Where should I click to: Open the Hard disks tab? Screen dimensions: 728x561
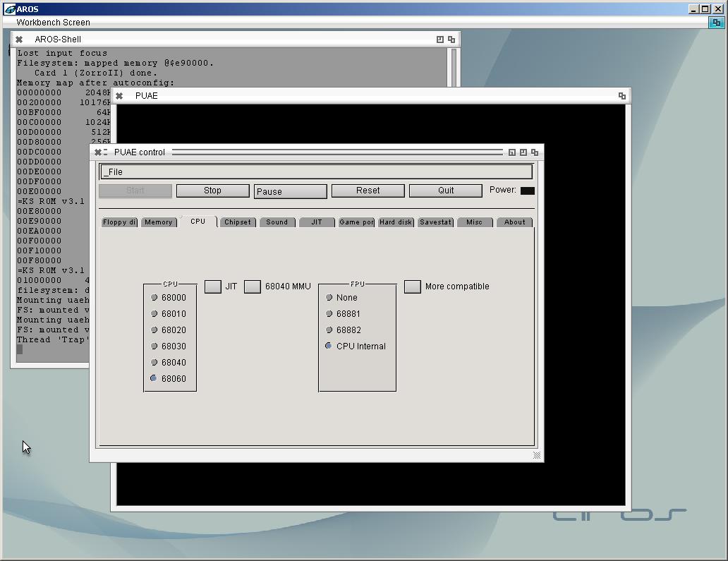pos(396,222)
